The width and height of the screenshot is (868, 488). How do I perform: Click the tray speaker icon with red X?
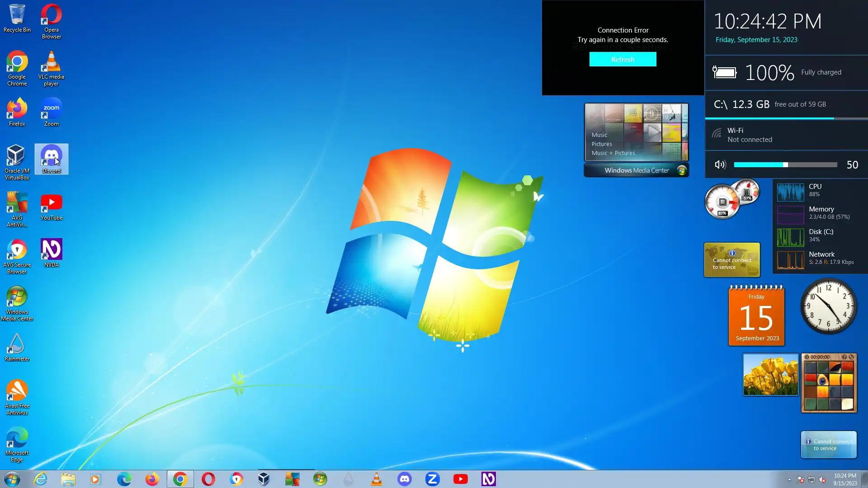(x=822, y=479)
